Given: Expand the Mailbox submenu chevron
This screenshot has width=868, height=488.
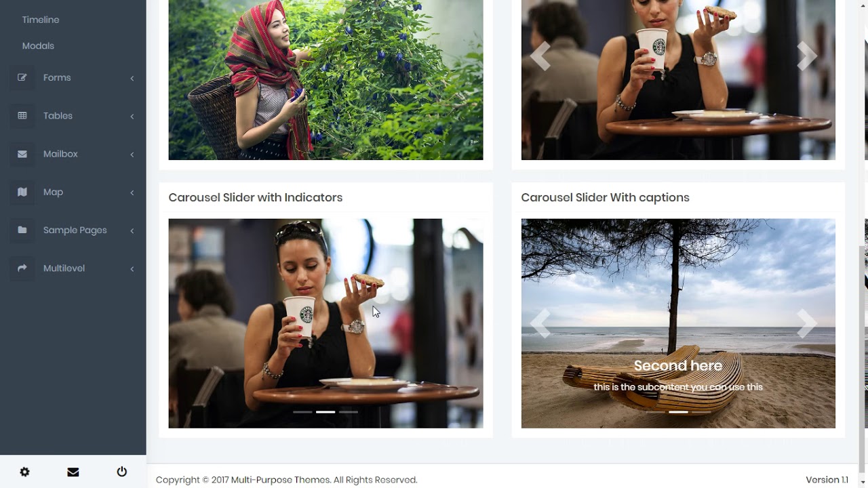Looking at the screenshot, I should coord(132,155).
